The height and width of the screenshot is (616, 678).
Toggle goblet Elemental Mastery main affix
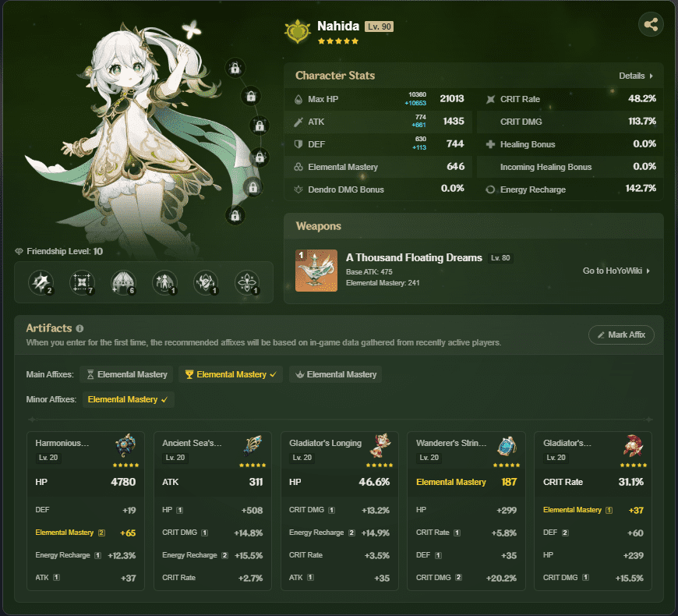(229, 374)
